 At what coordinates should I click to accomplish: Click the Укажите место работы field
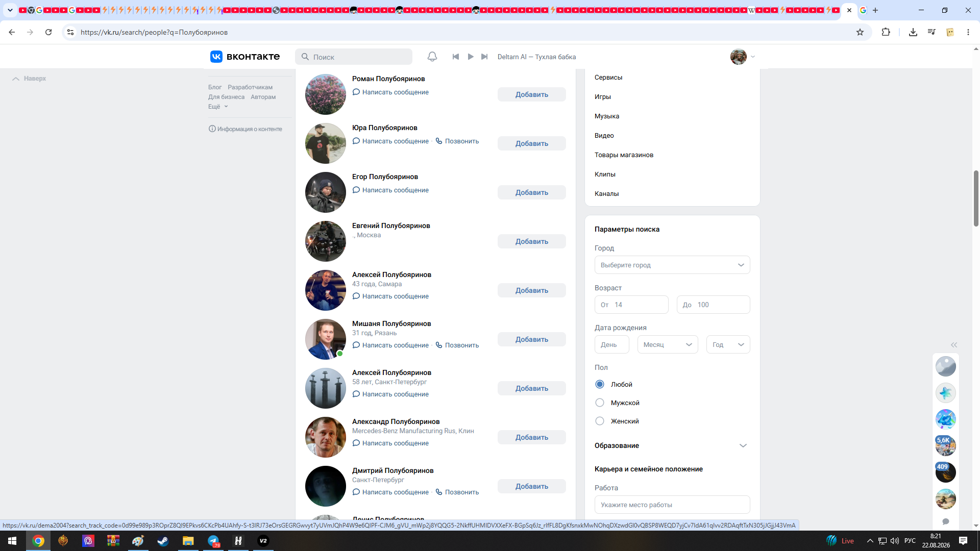[x=672, y=505]
